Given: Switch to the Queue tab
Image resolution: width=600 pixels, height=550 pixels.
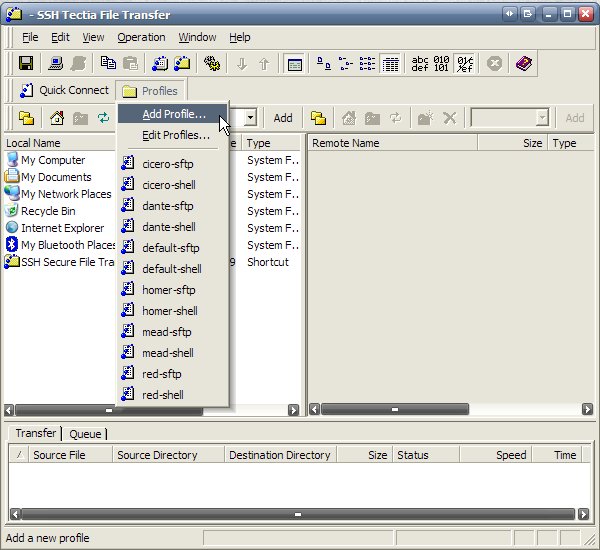Looking at the screenshot, I should click(x=85, y=434).
